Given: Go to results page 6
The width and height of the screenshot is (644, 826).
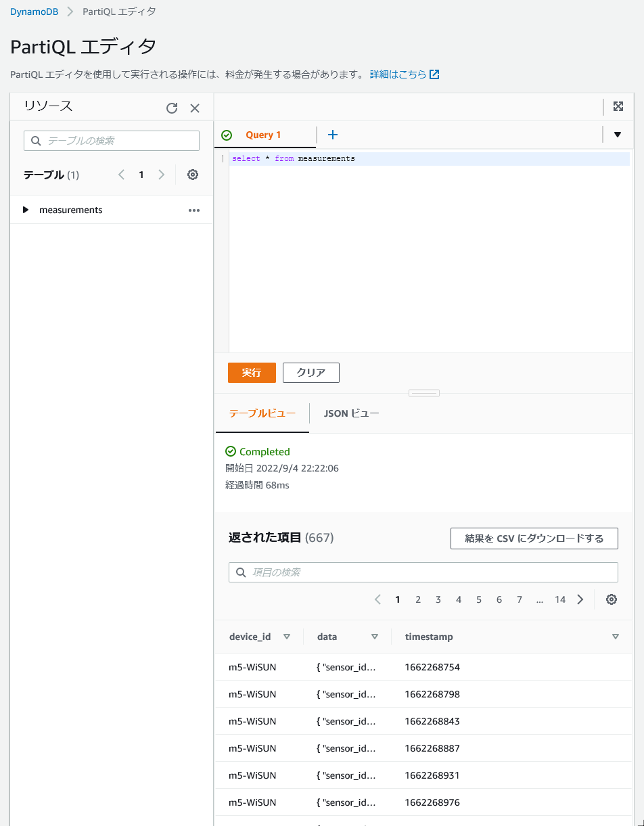Looking at the screenshot, I should pyautogui.click(x=499, y=599).
